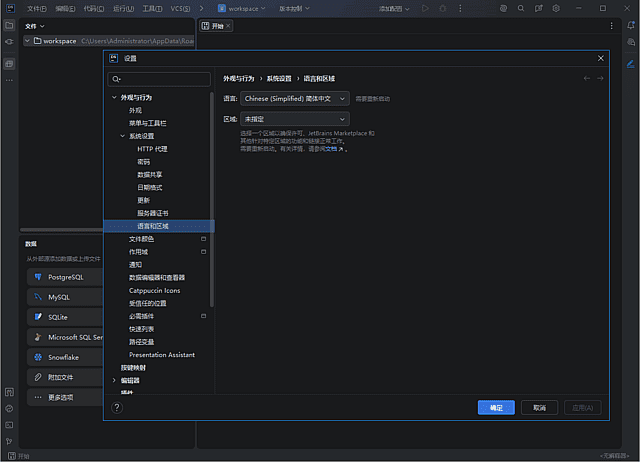Viewport: 640px width, 462px height.
Task: Open the 运行(U) menu
Action: pos(123,8)
